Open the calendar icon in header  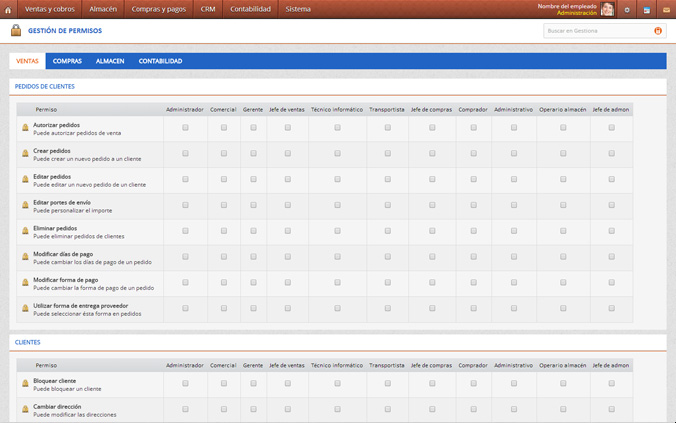click(646, 9)
